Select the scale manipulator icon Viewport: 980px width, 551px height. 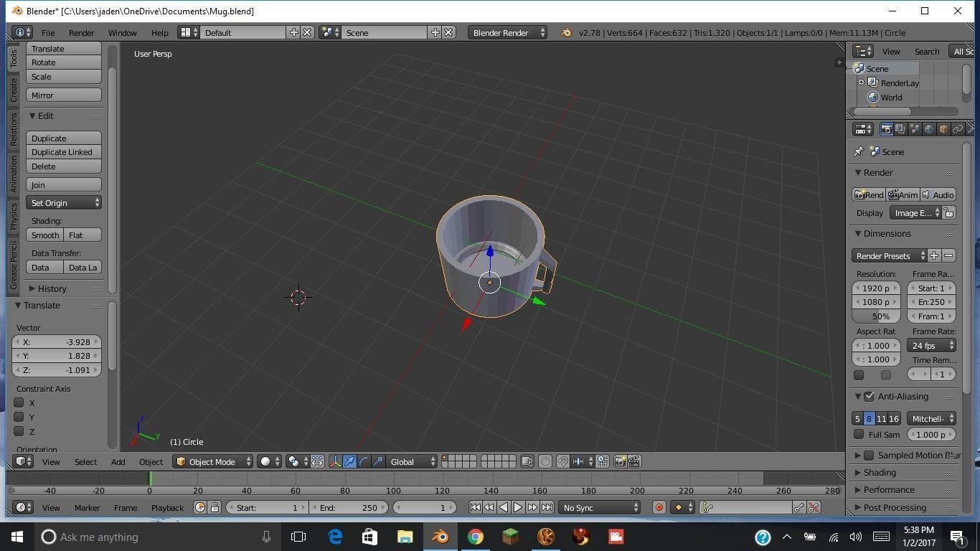pos(378,461)
